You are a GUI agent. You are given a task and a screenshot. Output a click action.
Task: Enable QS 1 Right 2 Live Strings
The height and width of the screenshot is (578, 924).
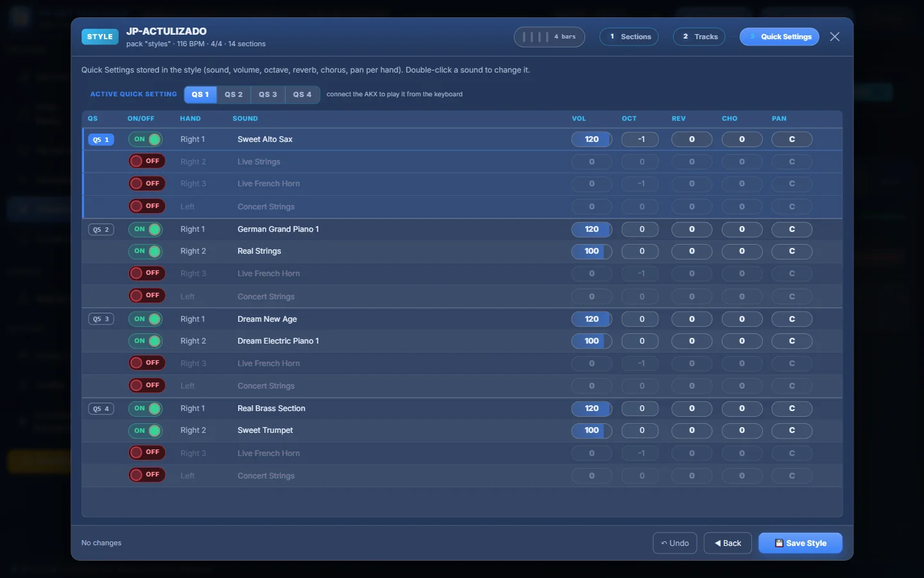(x=147, y=161)
